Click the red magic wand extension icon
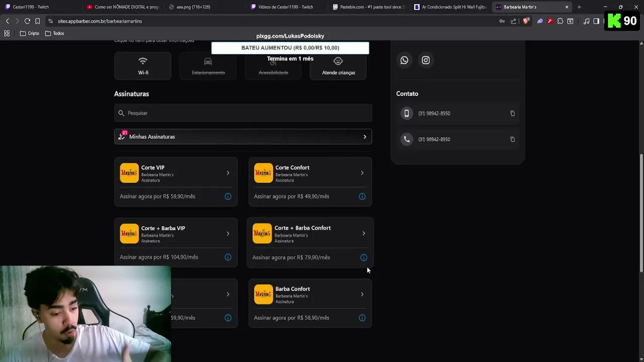644x362 pixels. 550,21
